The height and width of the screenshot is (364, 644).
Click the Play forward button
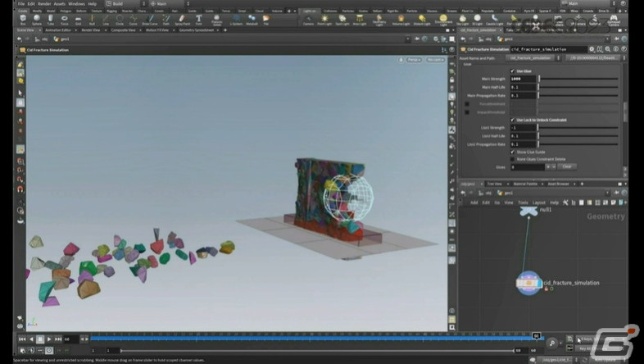coord(49,339)
